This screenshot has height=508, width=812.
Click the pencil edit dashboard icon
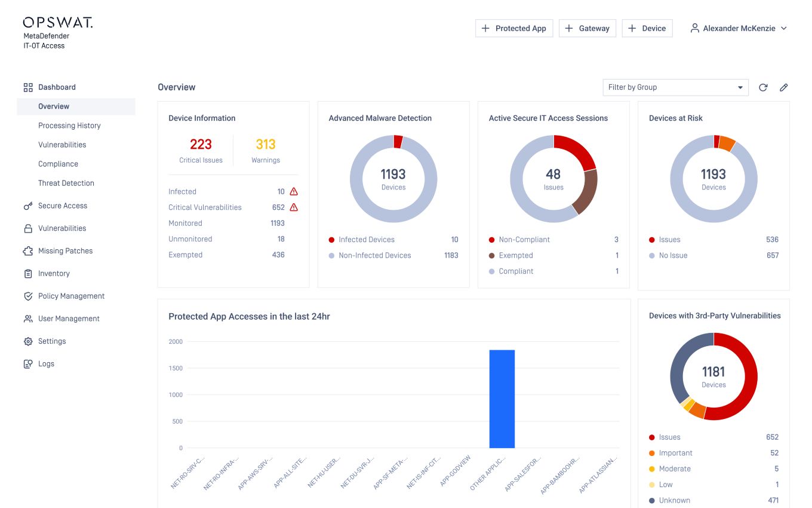[x=784, y=87]
